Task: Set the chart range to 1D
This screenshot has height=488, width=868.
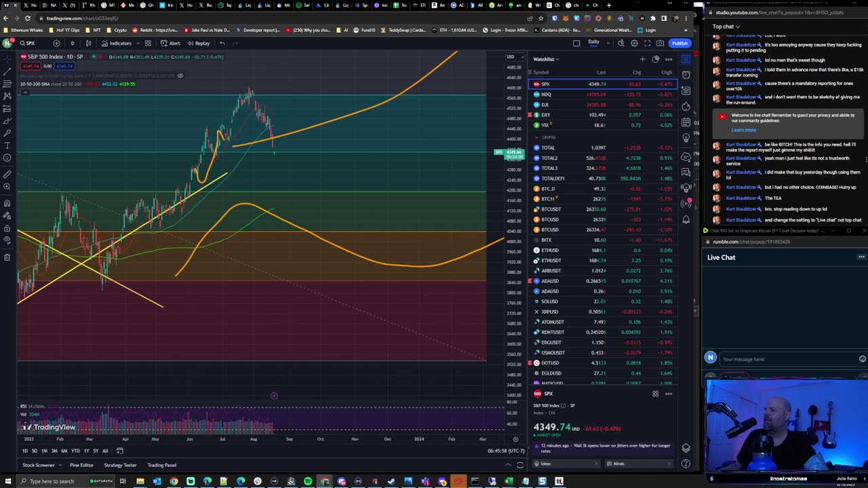Action: pos(25,451)
